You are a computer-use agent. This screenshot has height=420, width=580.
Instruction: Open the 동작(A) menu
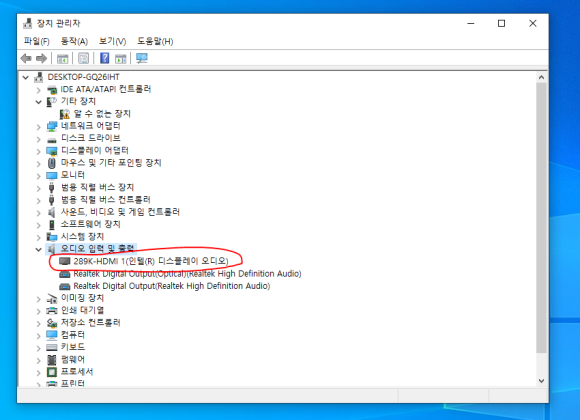(x=74, y=41)
